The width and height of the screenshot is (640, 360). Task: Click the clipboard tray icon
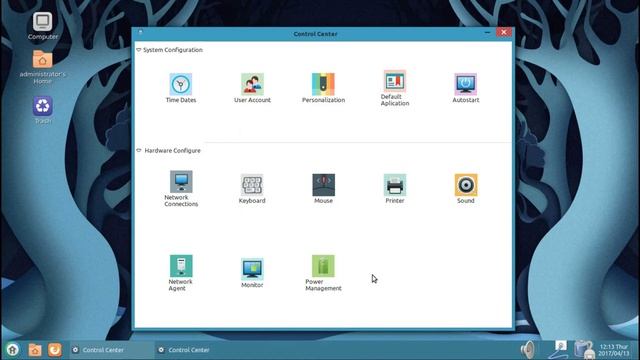(584, 350)
